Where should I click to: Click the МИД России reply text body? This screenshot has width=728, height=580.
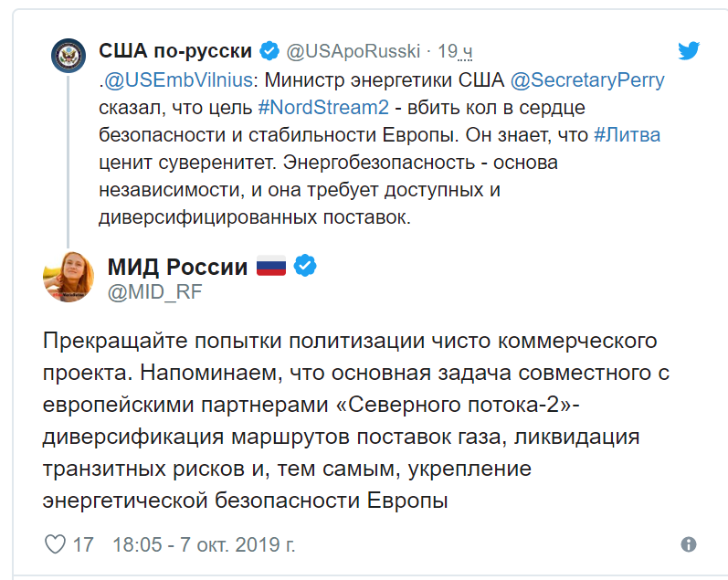[356, 420]
